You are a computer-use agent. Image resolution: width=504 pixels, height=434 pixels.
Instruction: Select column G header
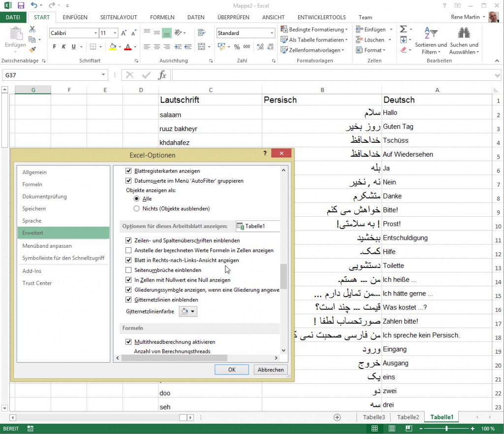pyautogui.click(x=33, y=90)
